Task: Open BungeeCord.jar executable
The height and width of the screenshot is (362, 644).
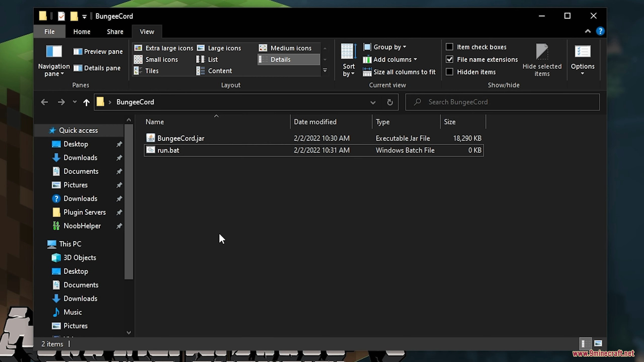Action: coord(180,138)
